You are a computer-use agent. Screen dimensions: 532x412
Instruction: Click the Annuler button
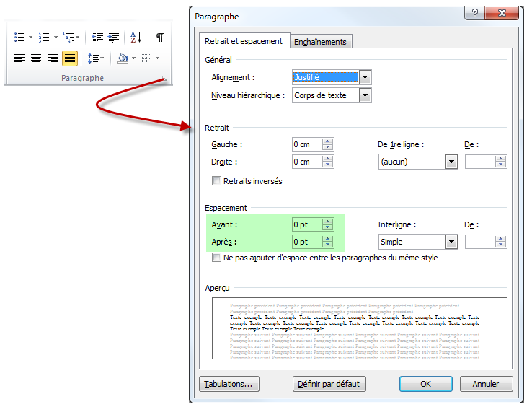pyautogui.click(x=486, y=384)
